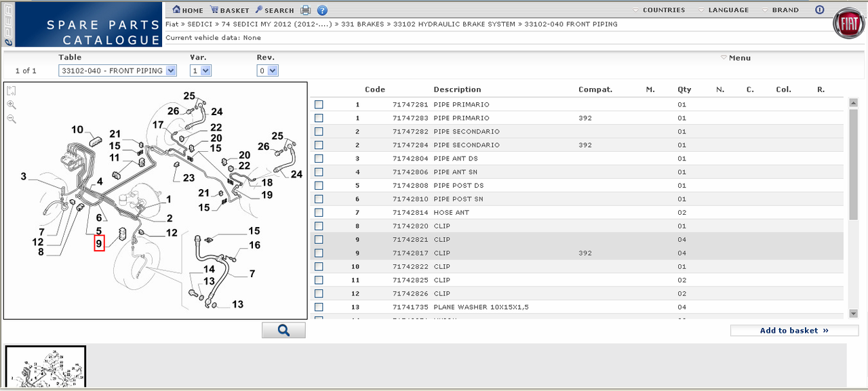Viewport: 868px width, 391px height.
Task: Click callout 8 in the diagram
Action: [x=41, y=252]
